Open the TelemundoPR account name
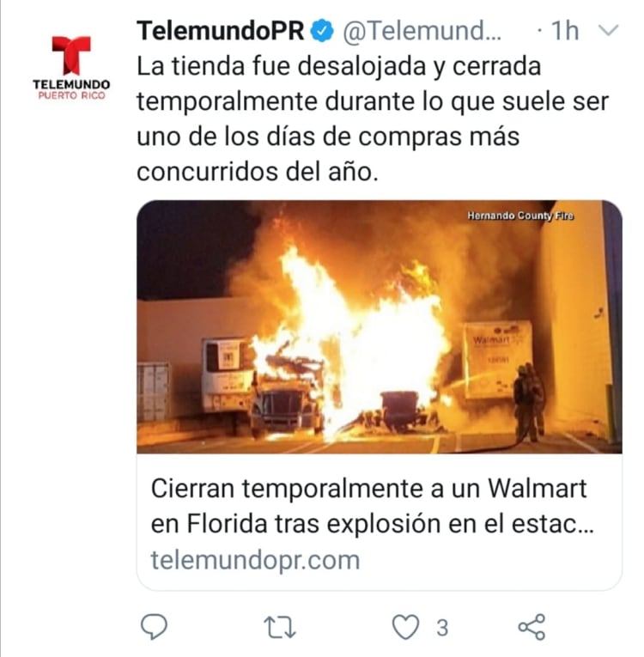This screenshot has height=657, width=644. 221,31
